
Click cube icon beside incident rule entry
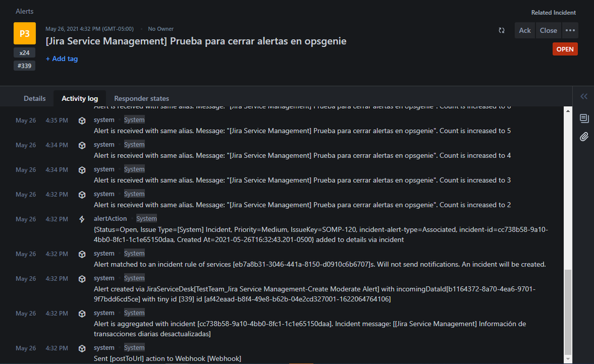pyautogui.click(x=82, y=254)
